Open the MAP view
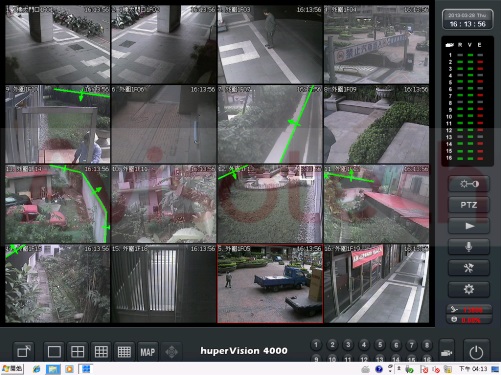 tap(148, 352)
